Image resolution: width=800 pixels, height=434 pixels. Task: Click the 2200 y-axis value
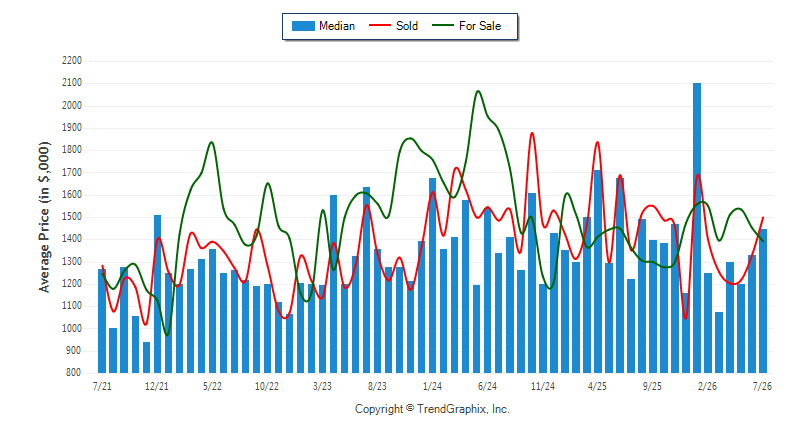point(72,61)
